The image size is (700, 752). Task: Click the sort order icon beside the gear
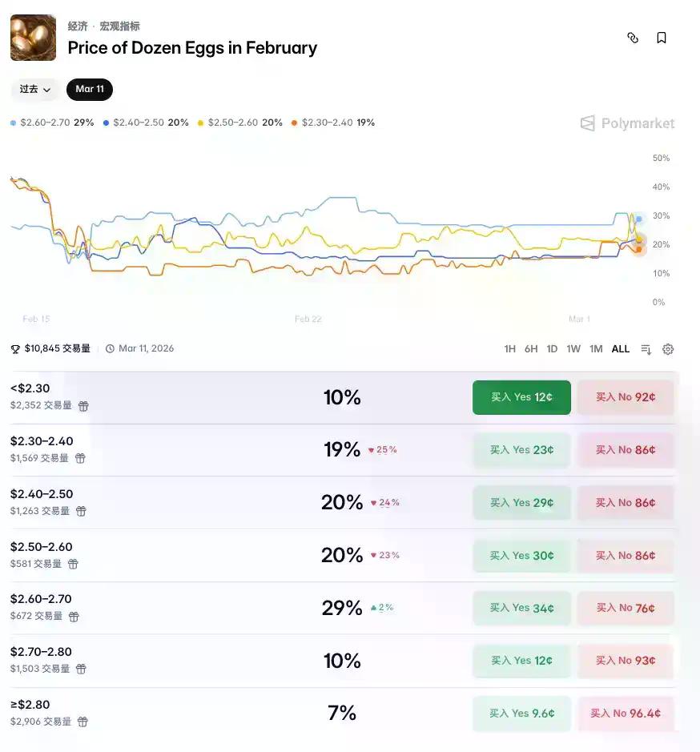646,348
